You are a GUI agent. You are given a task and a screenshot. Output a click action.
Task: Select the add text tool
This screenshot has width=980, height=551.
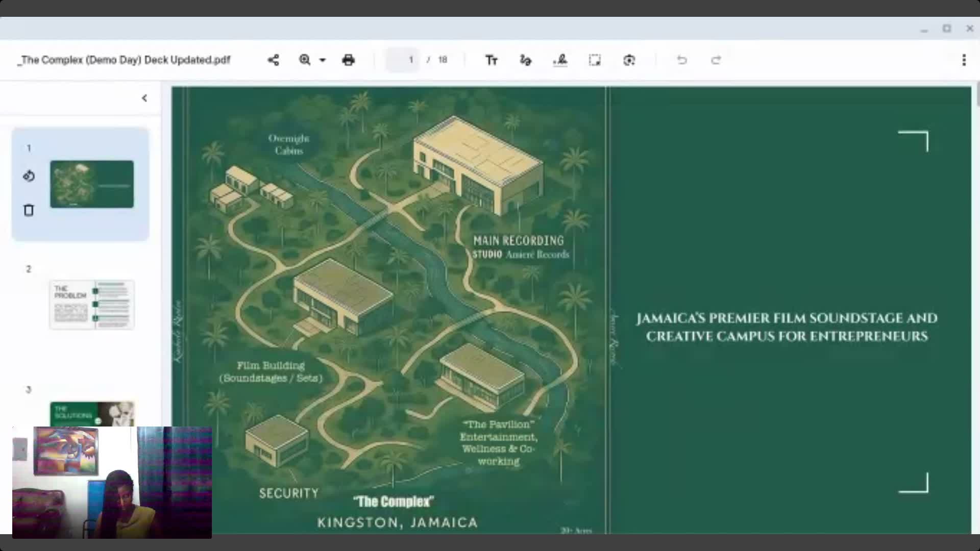tap(491, 60)
